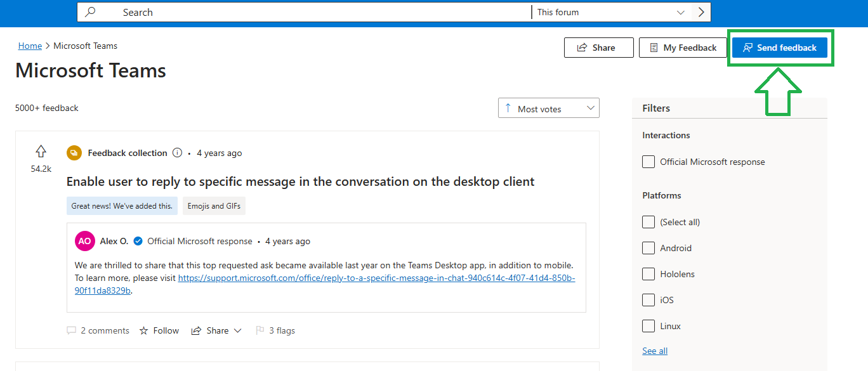Check the (Select all) platforms checkbox
868x371 pixels.
point(648,222)
